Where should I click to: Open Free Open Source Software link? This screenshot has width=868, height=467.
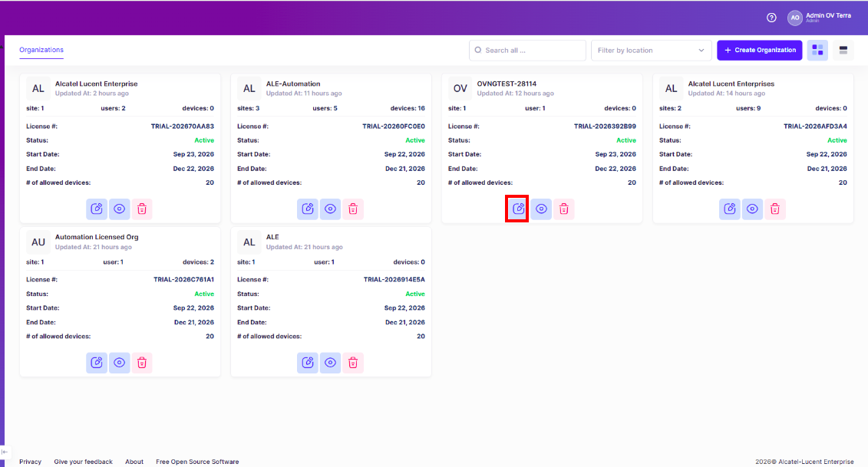198,462
